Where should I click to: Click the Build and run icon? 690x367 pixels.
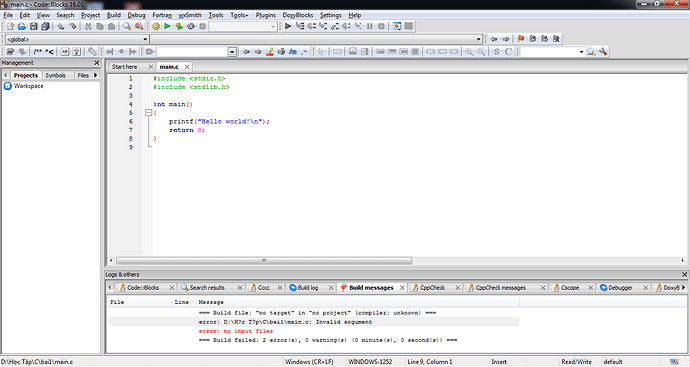(179, 26)
